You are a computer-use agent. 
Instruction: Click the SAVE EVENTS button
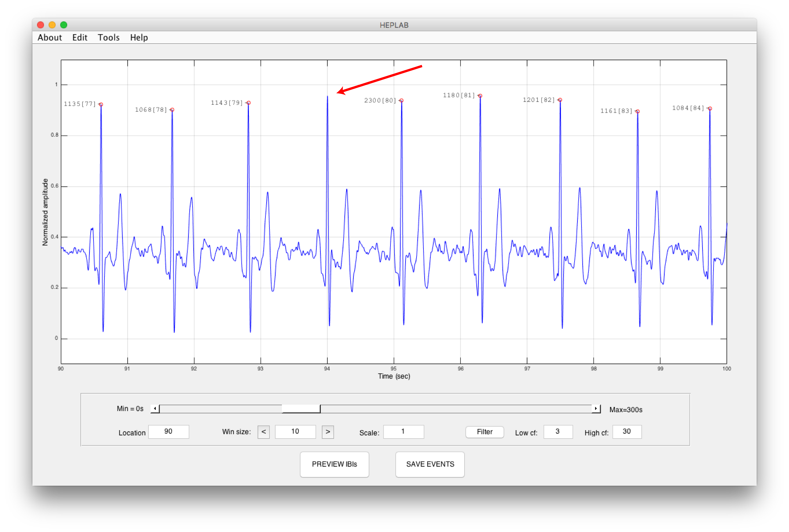[x=430, y=464]
